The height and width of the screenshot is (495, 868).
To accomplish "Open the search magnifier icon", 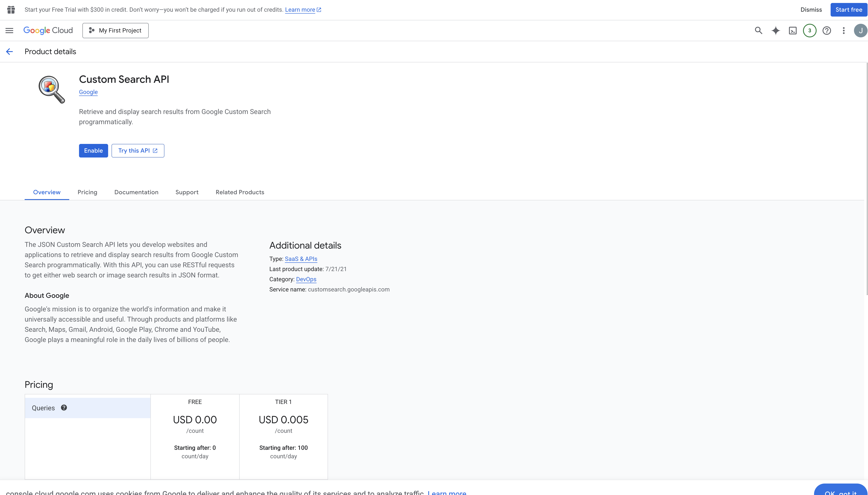I will click(758, 31).
